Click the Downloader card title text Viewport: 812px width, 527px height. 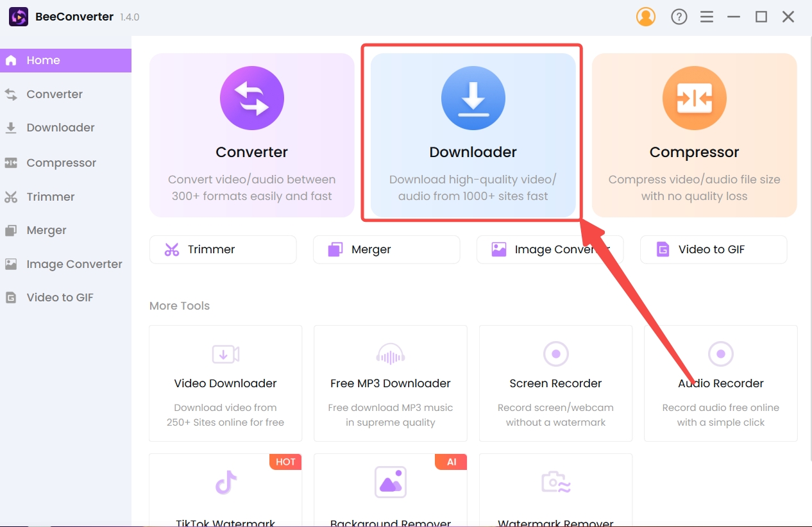pos(473,152)
